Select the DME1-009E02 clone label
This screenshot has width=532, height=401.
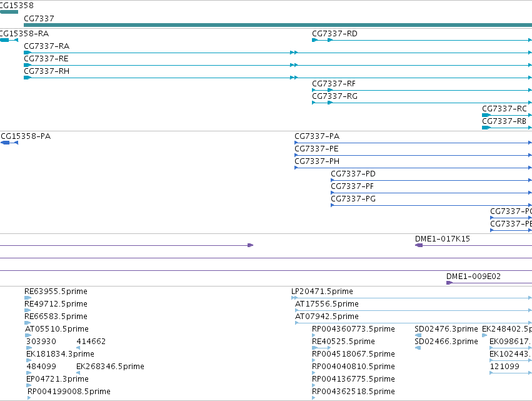(x=473, y=277)
